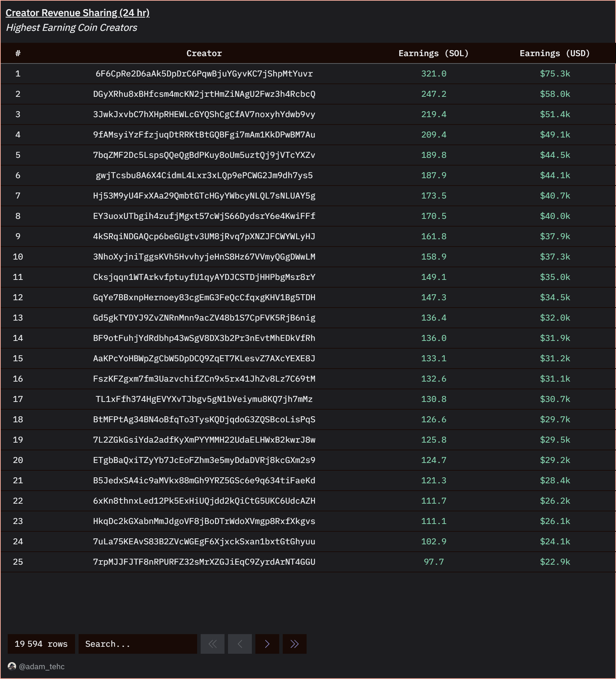Click the $22.9k USD earnings cell
Screen dimensions: 616x679
[x=555, y=562]
